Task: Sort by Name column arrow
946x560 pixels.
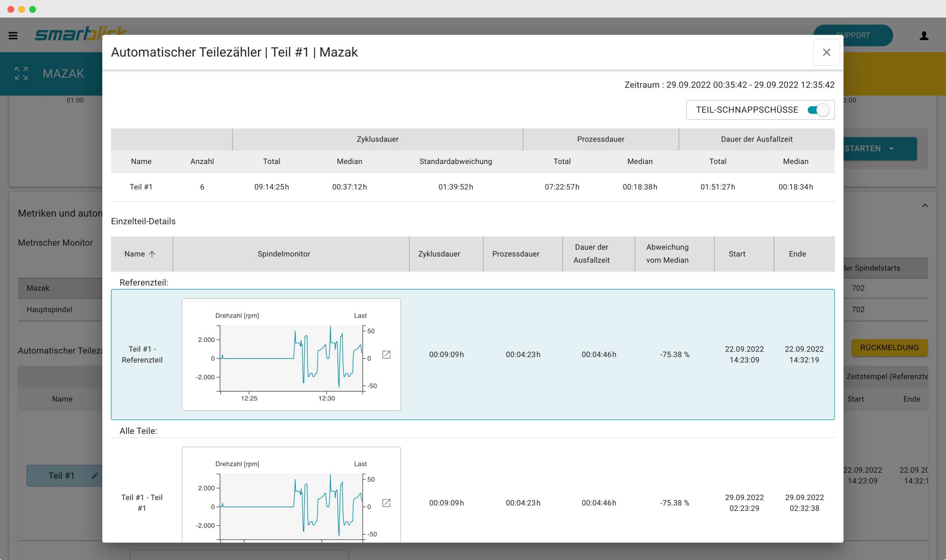Action: [x=152, y=254]
